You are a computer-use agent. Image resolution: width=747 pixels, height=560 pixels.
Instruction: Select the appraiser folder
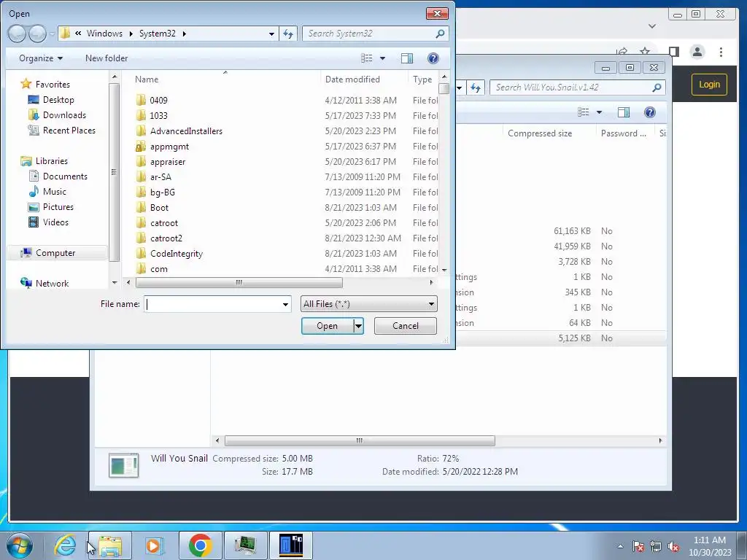[168, 161]
